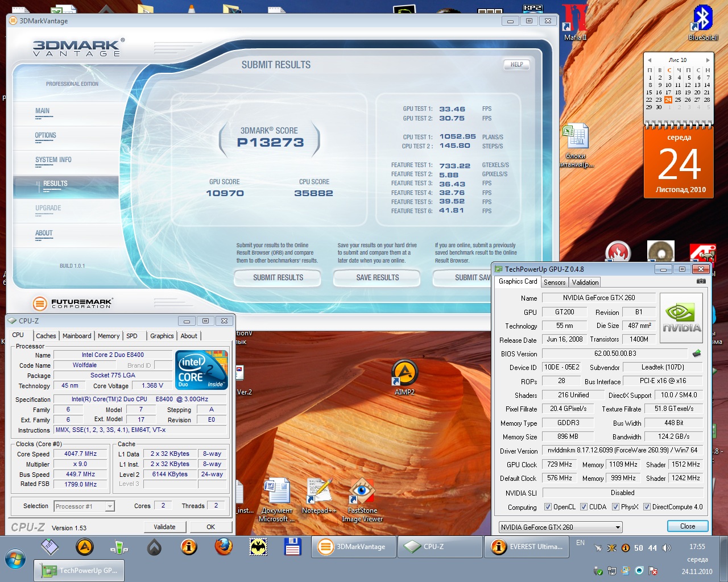The width and height of the screenshot is (728, 582).
Task: Open the Processor #1 selection dropdown
Action: tap(84, 506)
